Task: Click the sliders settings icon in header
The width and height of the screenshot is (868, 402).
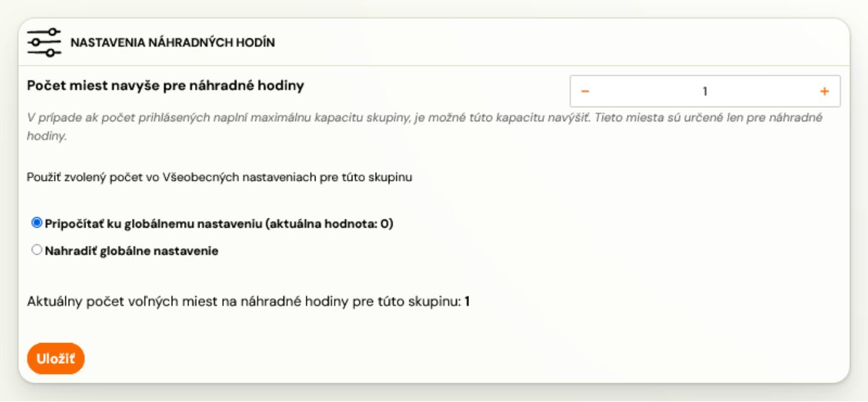Action: pyautogui.click(x=44, y=42)
